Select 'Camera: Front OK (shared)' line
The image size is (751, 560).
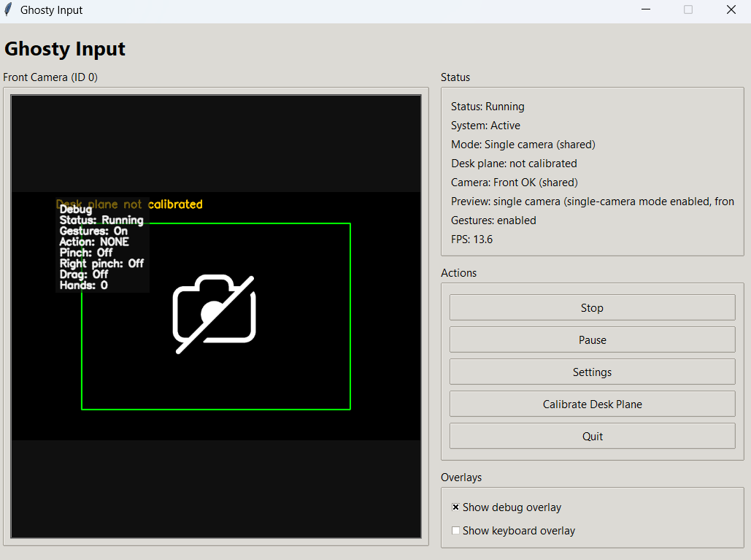click(x=515, y=183)
